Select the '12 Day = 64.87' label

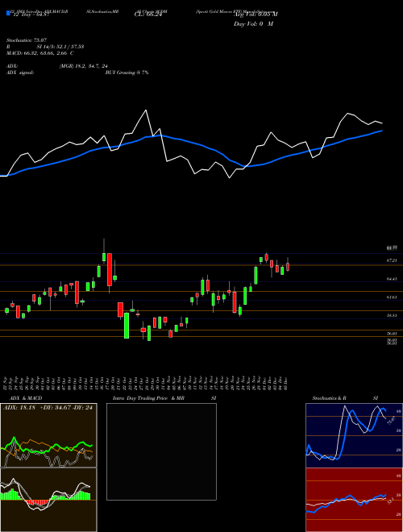(30, 15)
